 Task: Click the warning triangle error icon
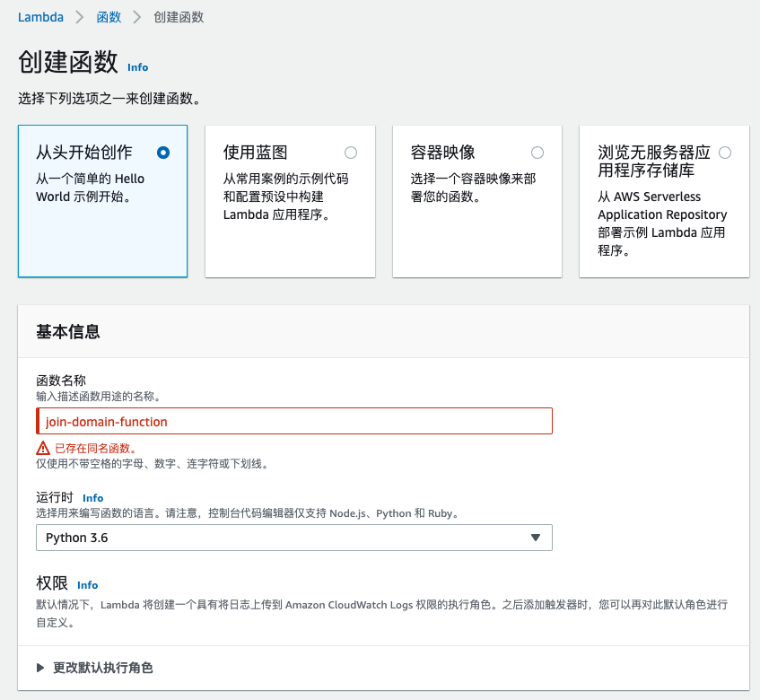pos(43,448)
